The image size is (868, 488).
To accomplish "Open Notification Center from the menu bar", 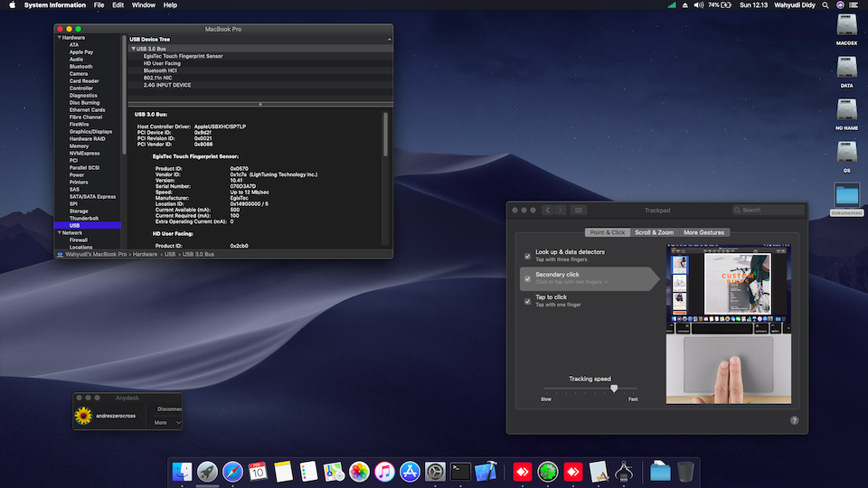I will point(854,5).
